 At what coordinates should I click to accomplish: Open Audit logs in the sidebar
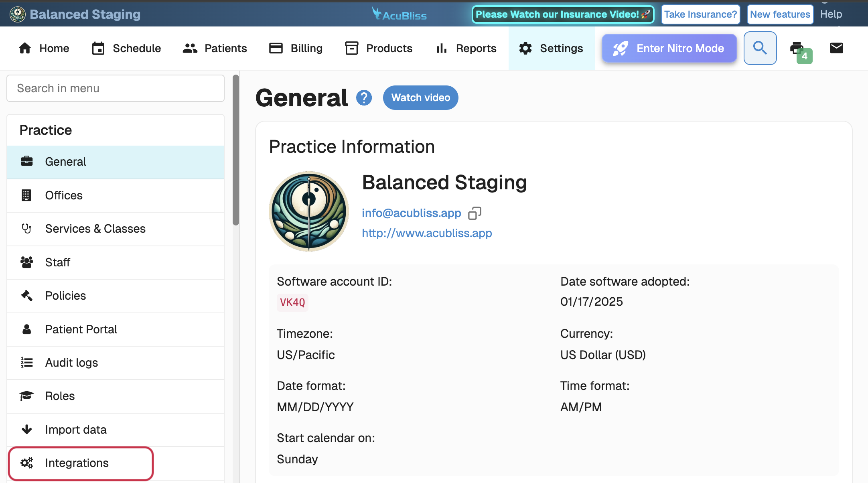point(71,363)
